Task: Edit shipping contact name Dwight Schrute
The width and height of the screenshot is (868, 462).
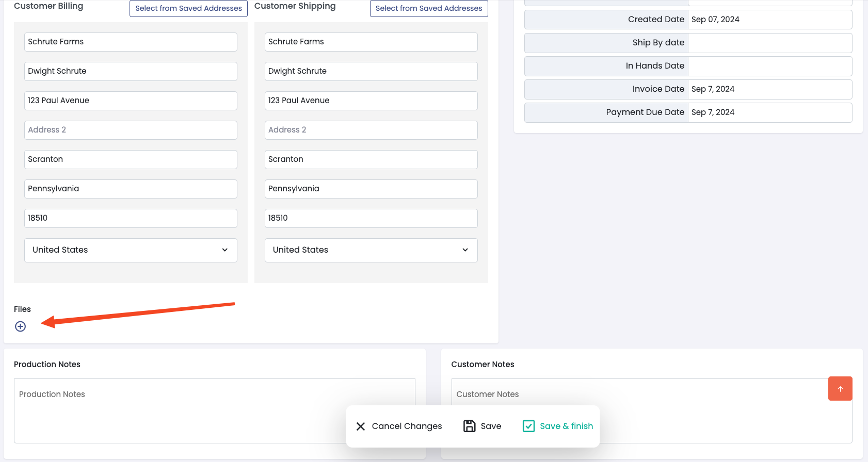Action: click(371, 71)
